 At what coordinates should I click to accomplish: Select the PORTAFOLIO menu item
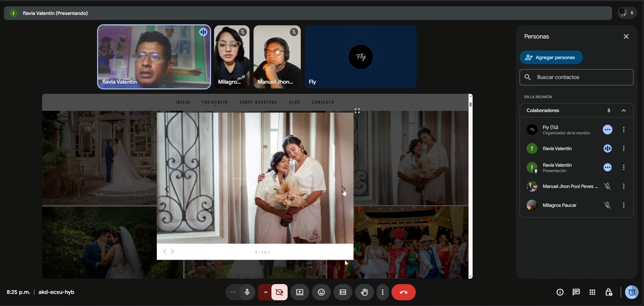tap(215, 102)
